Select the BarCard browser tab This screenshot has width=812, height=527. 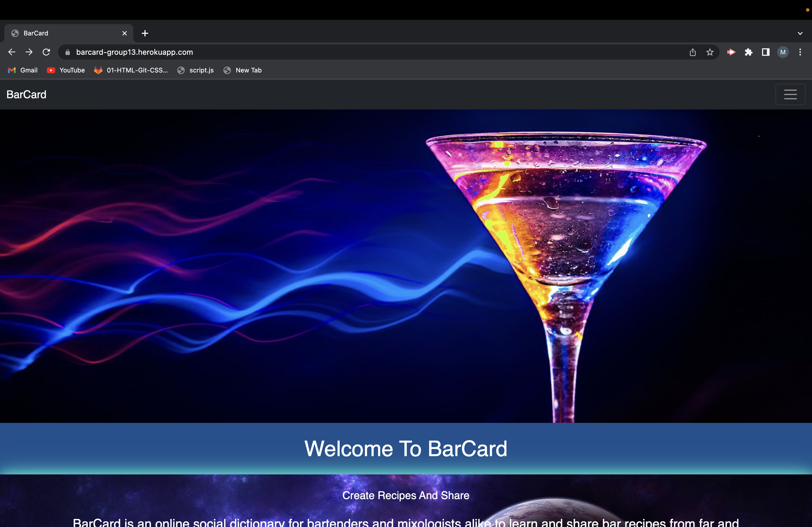click(68, 33)
